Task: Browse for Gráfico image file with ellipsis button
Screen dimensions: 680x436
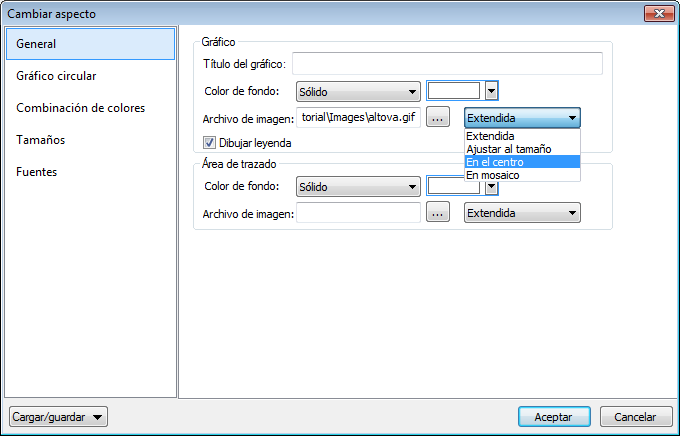Action: (437, 118)
